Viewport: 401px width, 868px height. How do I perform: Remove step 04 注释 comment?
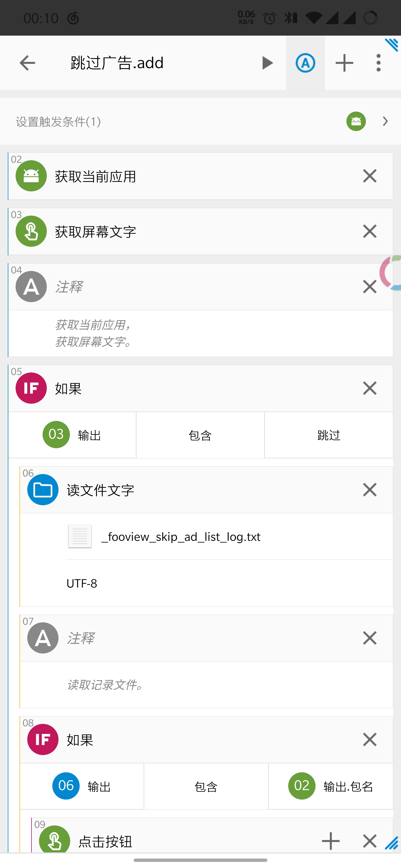369,287
